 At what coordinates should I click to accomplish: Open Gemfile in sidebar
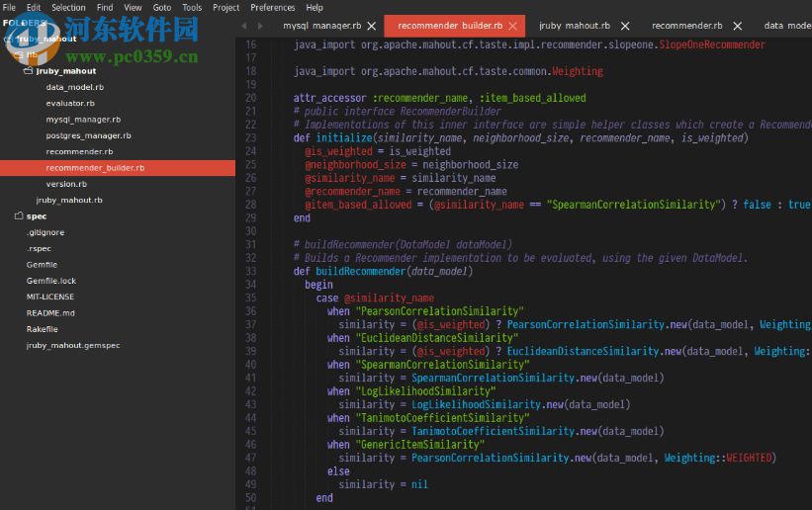point(42,265)
